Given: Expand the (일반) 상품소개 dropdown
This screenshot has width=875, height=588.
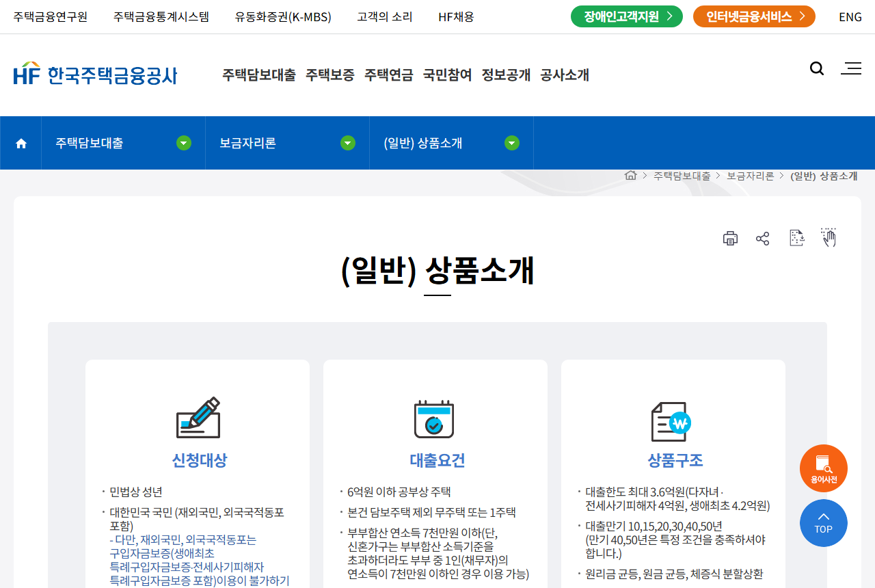Looking at the screenshot, I should (512, 143).
